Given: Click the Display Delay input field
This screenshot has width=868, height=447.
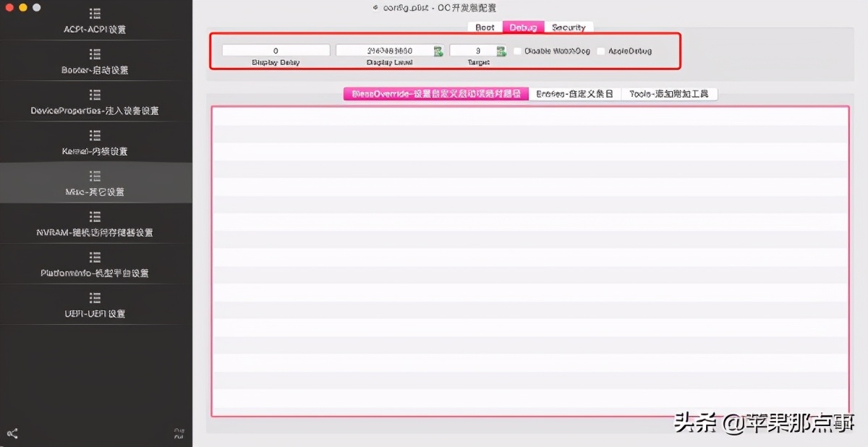Looking at the screenshot, I should pos(276,51).
